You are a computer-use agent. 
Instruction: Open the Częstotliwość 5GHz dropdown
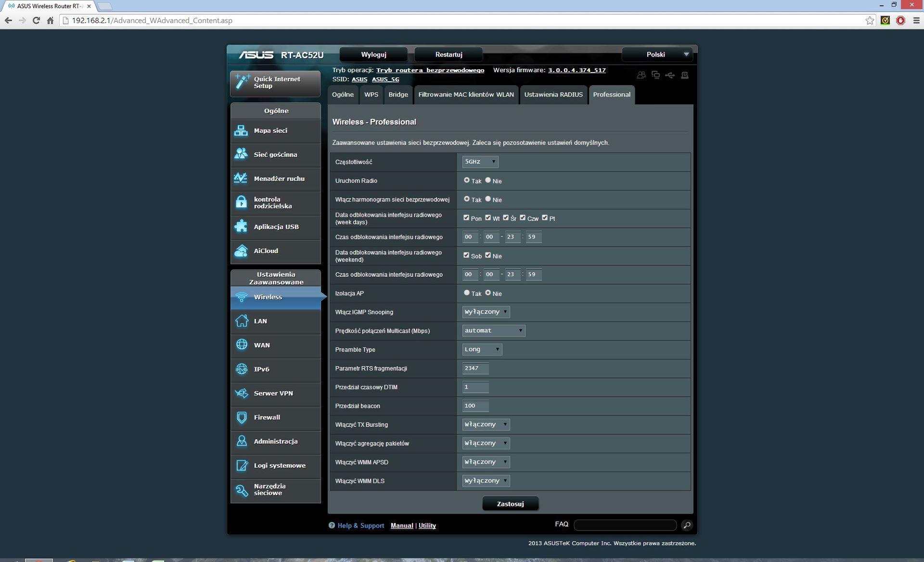point(480,162)
